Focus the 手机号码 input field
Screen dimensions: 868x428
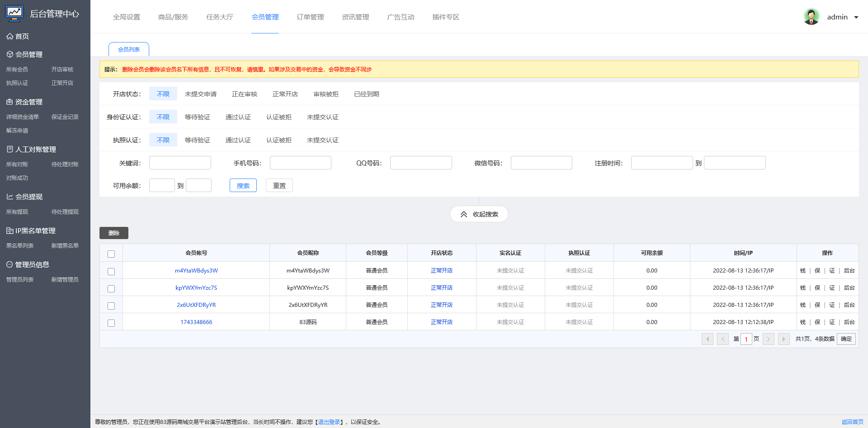click(x=301, y=163)
